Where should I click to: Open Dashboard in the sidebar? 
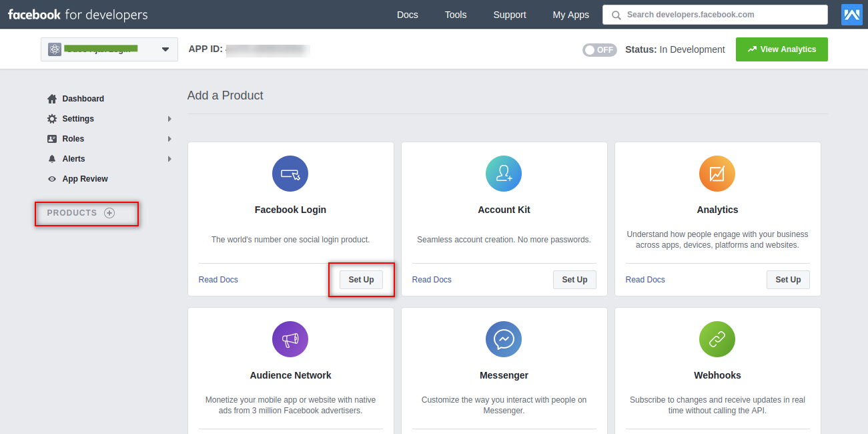tap(83, 99)
